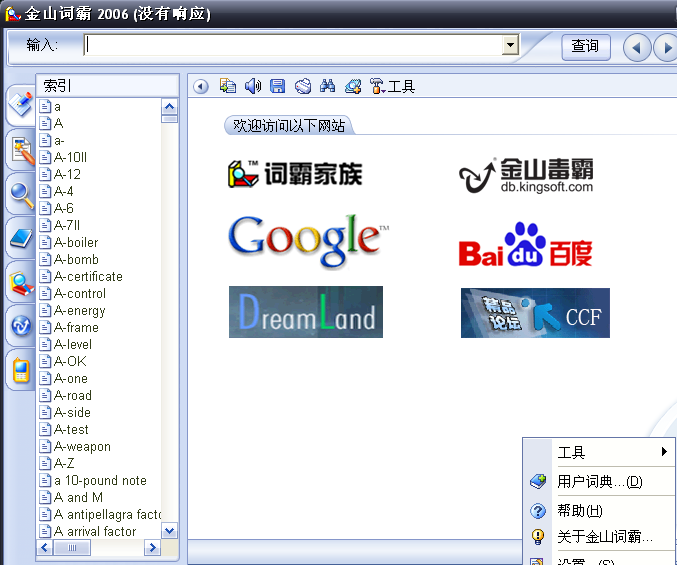Select the lowercase 'a' index entry

coord(57,107)
